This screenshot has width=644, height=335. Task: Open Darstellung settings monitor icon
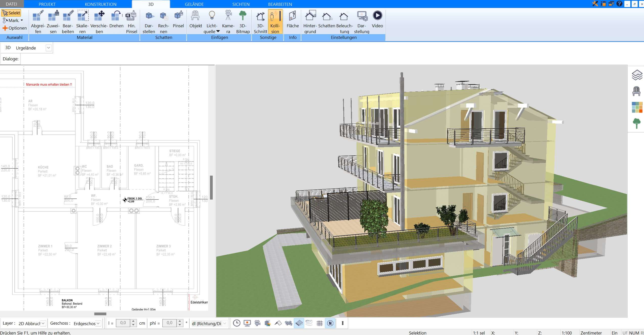pos(362,22)
